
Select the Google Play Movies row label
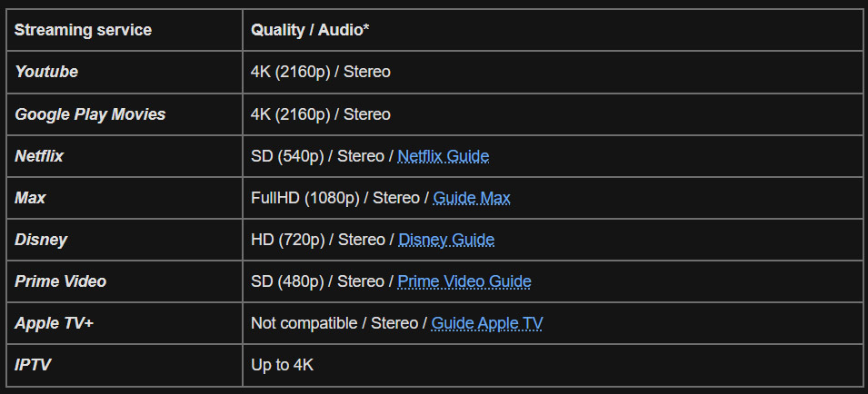(x=90, y=114)
